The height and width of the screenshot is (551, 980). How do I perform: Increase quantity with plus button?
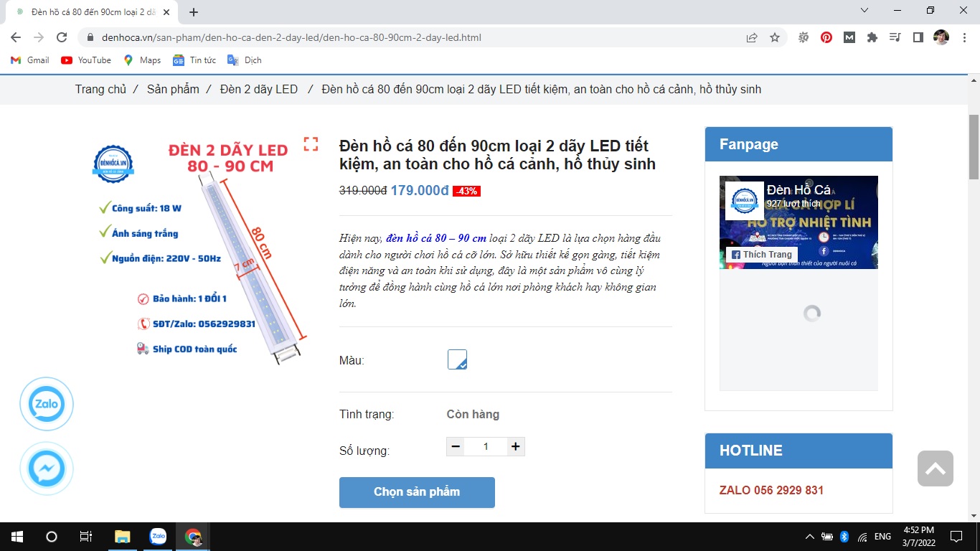coord(515,446)
